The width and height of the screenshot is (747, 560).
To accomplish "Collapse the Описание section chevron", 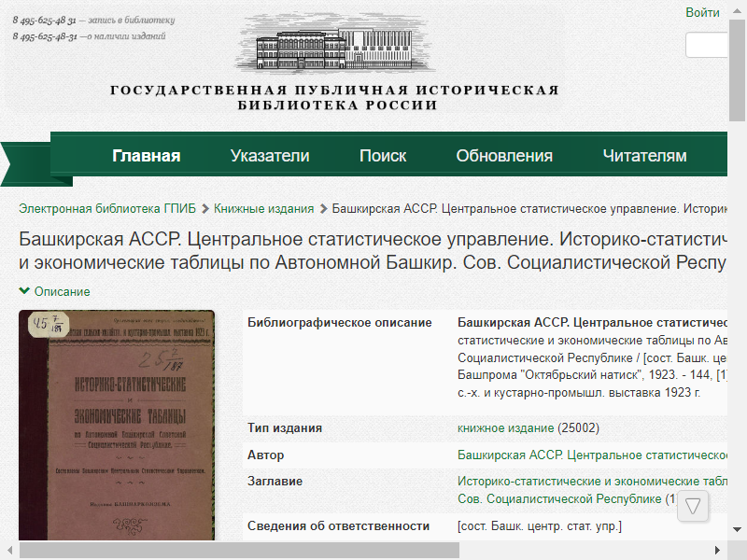I will 24,291.
